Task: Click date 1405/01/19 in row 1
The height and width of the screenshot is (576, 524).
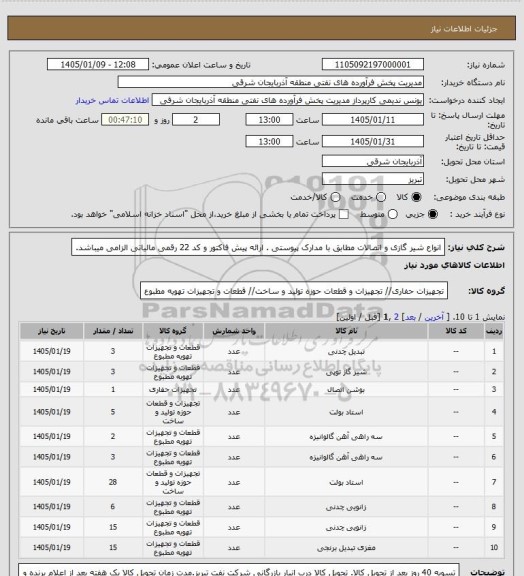Action: (x=51, y=352)
